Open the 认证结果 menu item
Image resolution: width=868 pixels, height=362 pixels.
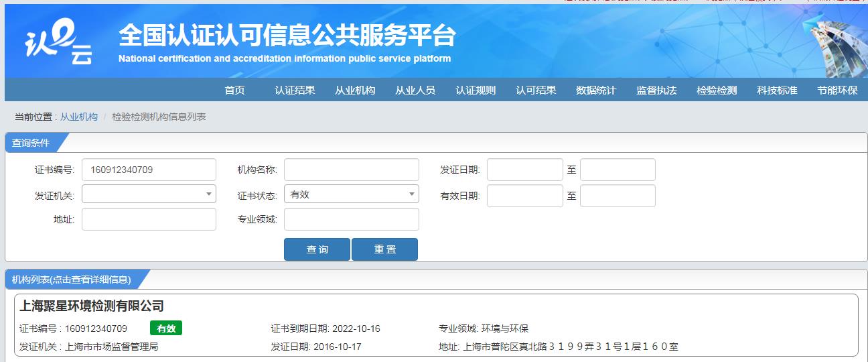(295, 90)
